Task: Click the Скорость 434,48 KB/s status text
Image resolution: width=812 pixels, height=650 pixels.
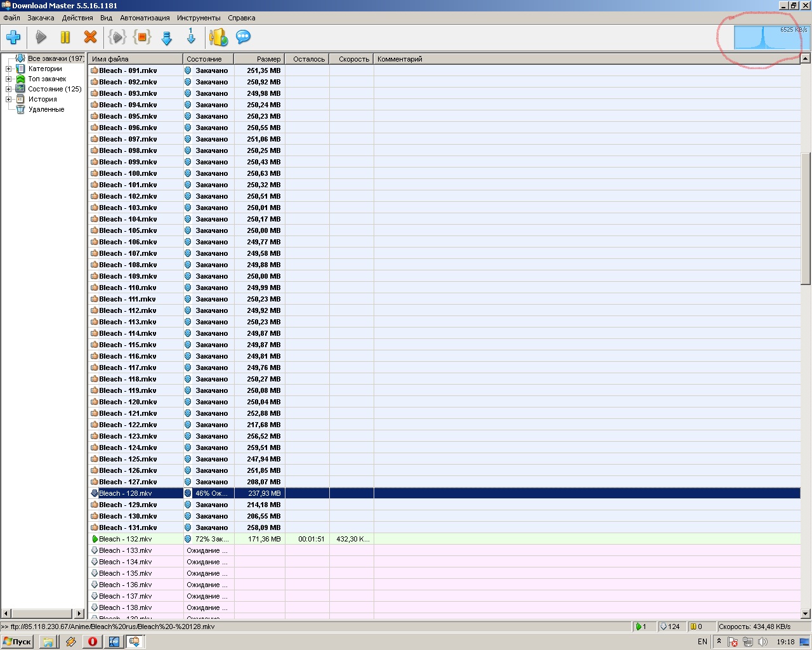Action: pyautogui.click(x=754, y=627)
